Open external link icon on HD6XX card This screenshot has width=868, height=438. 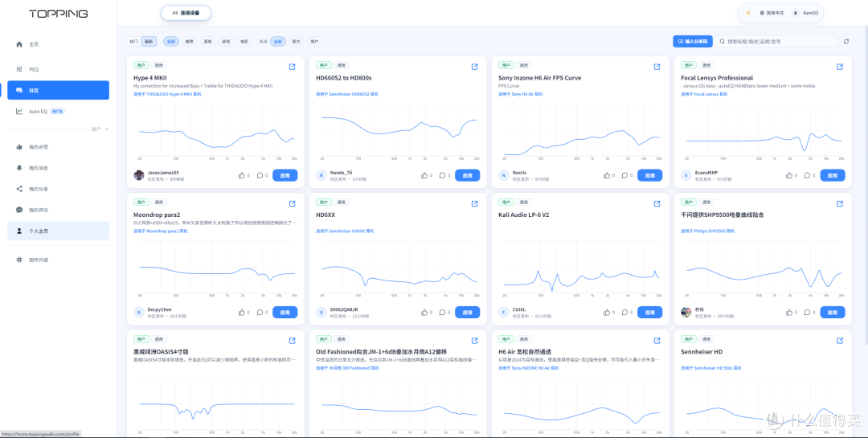click(474, 203)
